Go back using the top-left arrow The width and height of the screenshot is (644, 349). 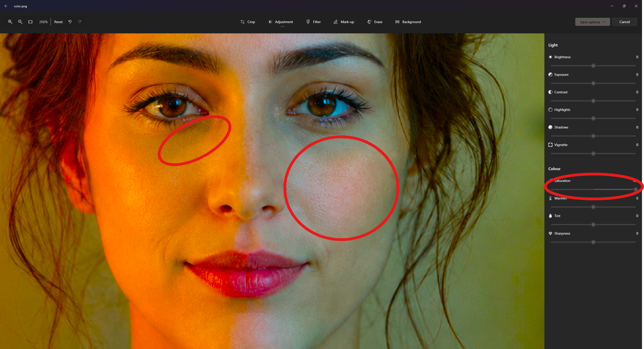(x=6, y=6)
